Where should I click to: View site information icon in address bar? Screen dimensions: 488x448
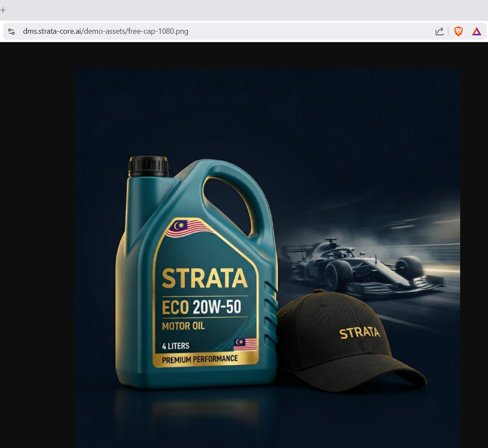11,32
